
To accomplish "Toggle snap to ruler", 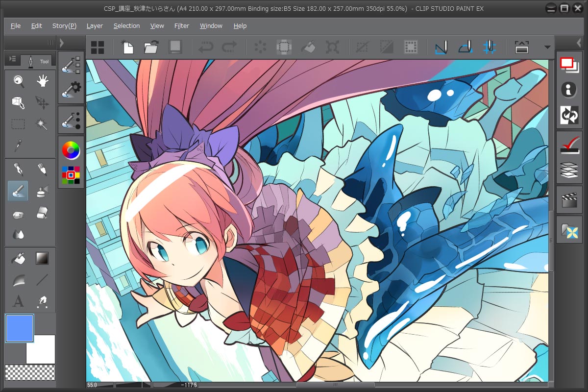I will [x=441, y=47].
